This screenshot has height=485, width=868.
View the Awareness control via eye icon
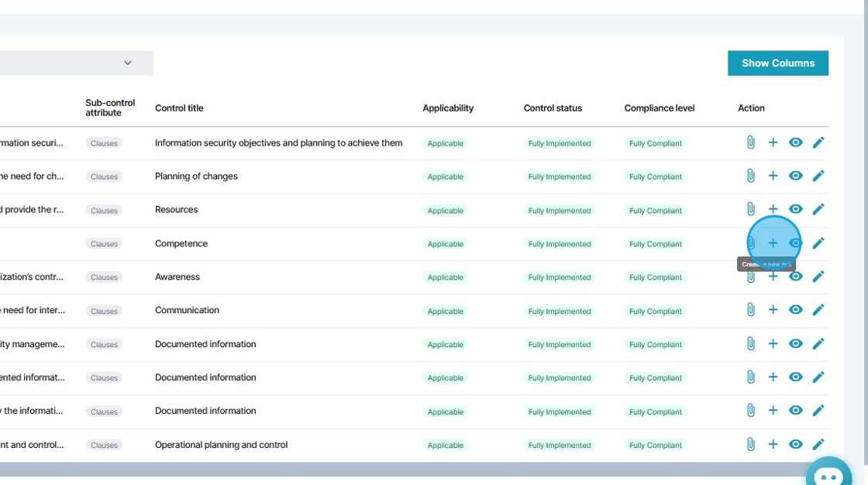click(x=795, y=277)
